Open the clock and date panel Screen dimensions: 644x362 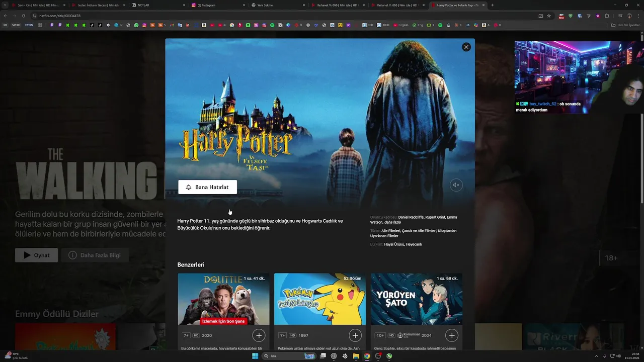[x=633, y=356]
